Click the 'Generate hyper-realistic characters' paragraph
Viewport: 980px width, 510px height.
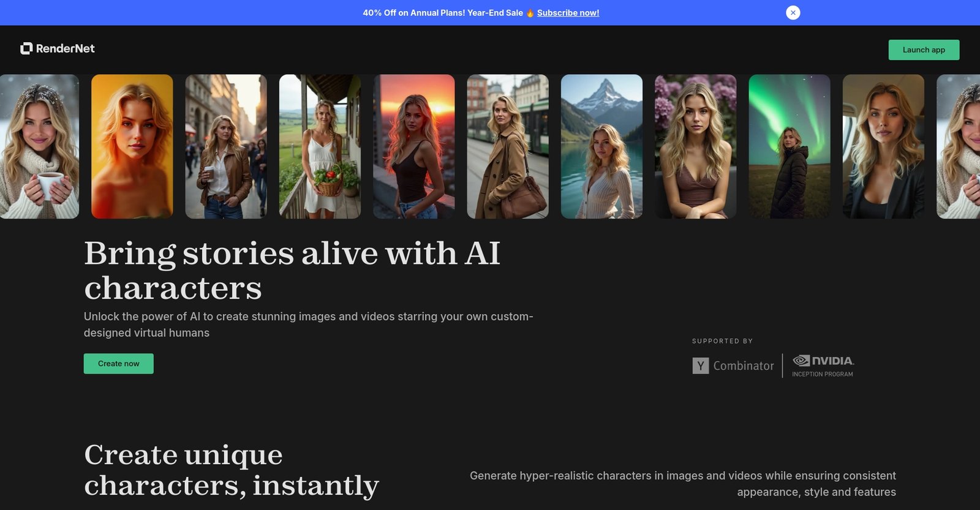click(683, 484)
